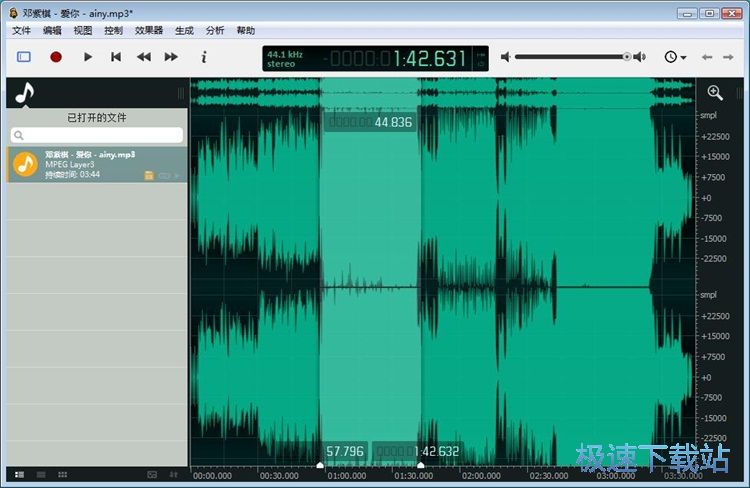Open the 生成 menu
The width and height of the screenshot is (750, 488).
click(x=184, y=31)
